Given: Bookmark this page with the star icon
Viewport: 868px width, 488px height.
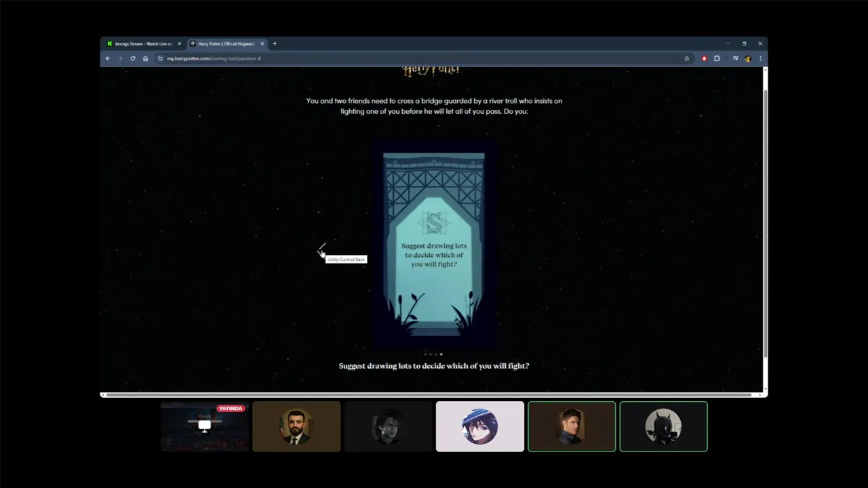Looking at the screenshot, I should point(686,58).
